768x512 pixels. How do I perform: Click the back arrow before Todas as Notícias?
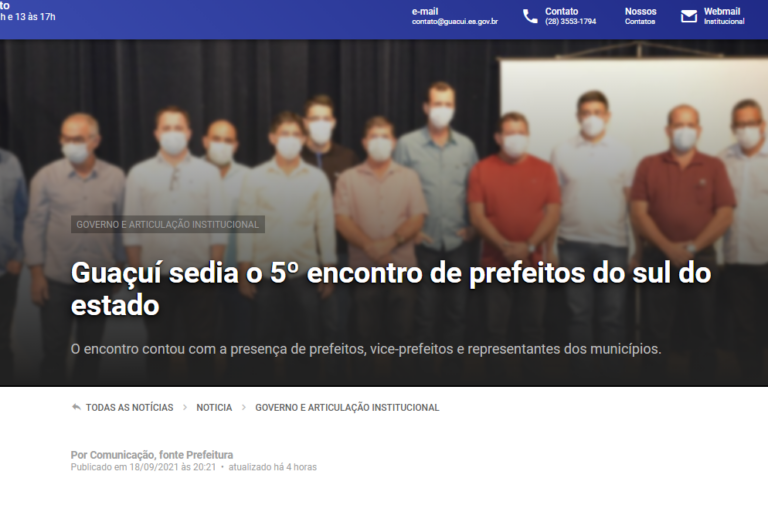tap(76, 407)
